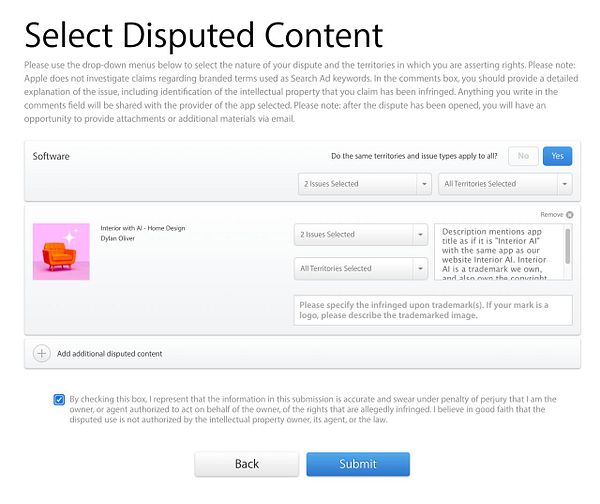Click the comments box scrollbar
Screen dimensions: 600x504
click(568, 247)
